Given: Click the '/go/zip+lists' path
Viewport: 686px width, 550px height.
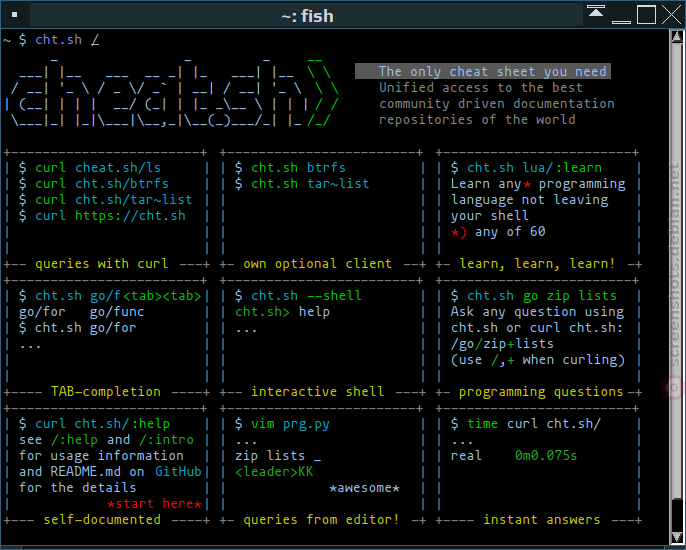Looking at the screenshot, I should coord(502,344).
